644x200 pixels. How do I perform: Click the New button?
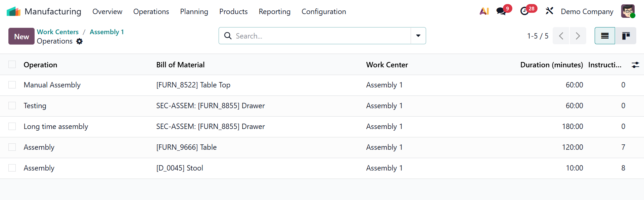21,37
